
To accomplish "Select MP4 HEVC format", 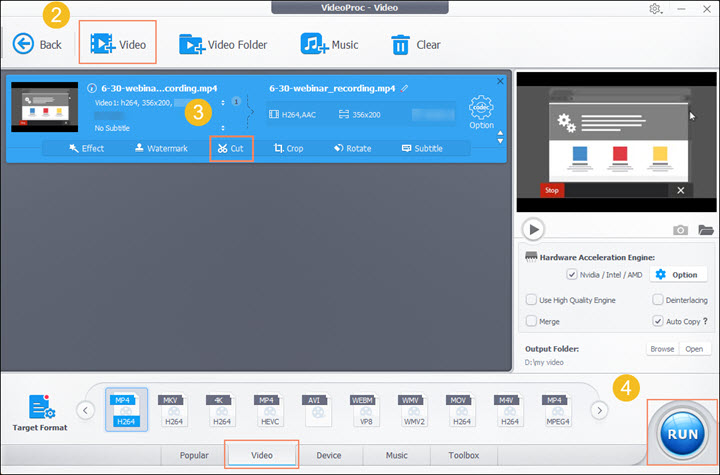I will [x=270, y=410].
